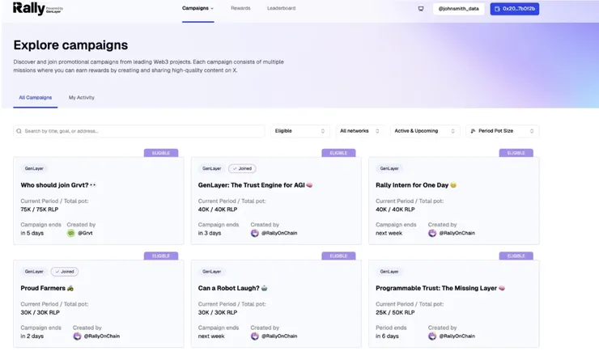This screenshot has height=364, width=599.
Task: Click the search campaigns input field
Action: (x=139, y=131)
